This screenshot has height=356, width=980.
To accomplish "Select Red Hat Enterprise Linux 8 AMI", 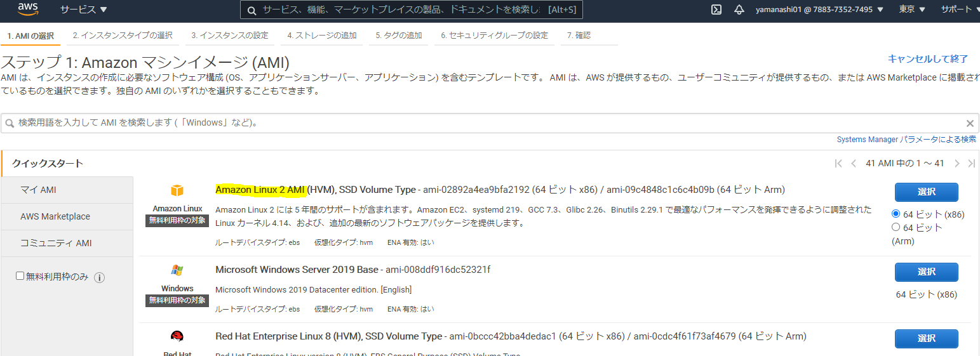I will pos(926,338).
